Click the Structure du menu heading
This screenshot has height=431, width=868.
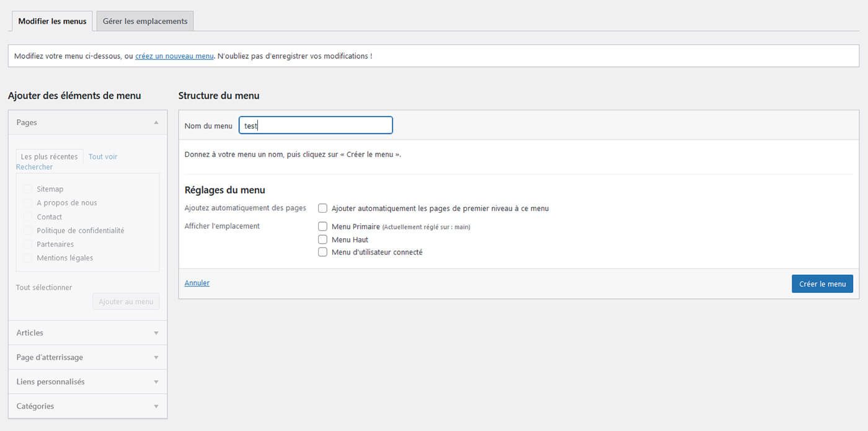(219, 96)
